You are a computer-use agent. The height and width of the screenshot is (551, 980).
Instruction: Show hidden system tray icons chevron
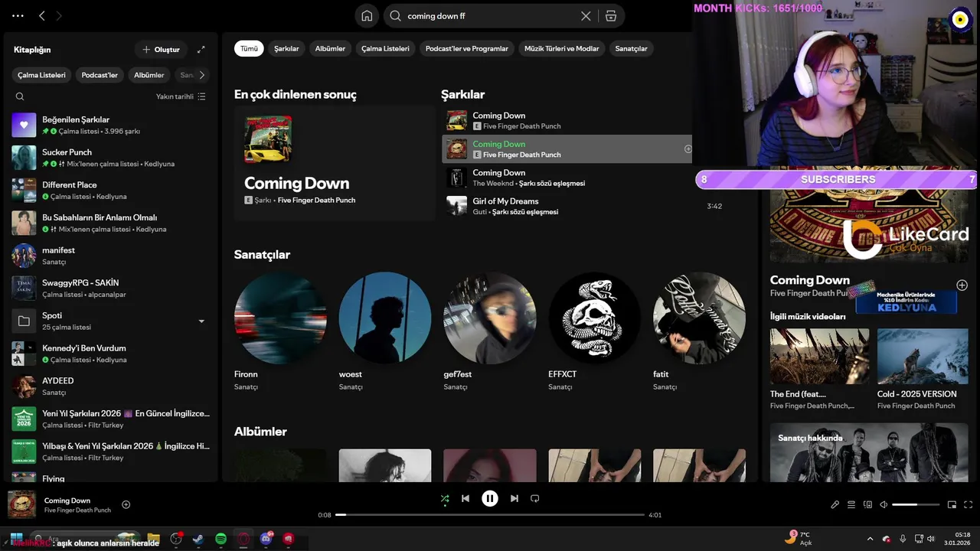870,539
